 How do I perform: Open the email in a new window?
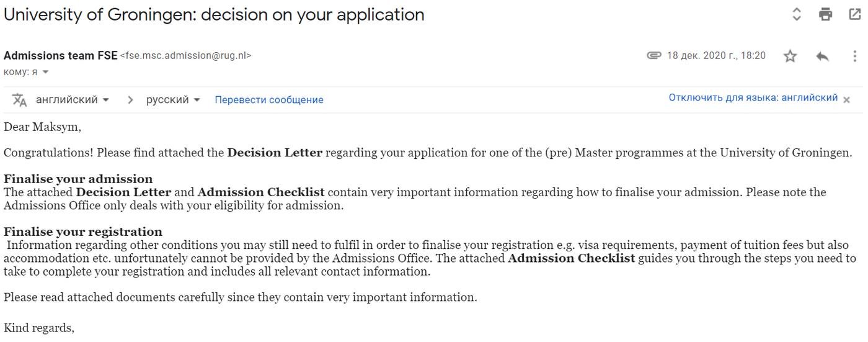click(854, 14)
